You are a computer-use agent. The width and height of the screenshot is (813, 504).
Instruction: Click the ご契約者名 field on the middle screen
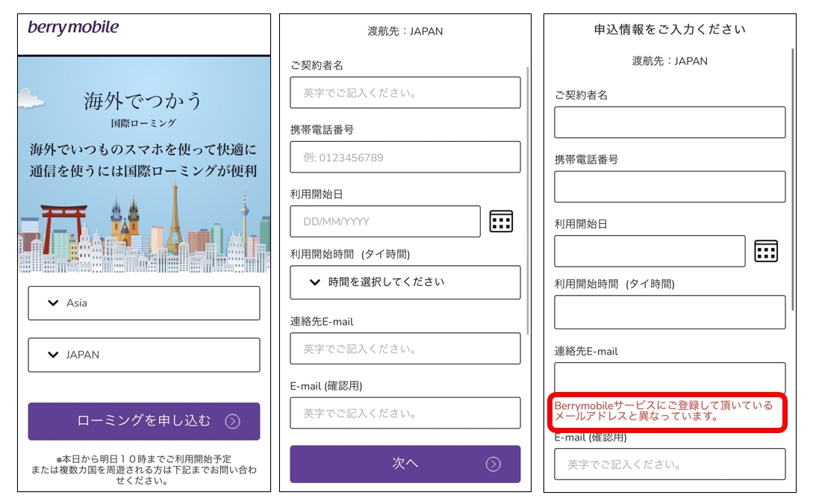pos(405,93)
